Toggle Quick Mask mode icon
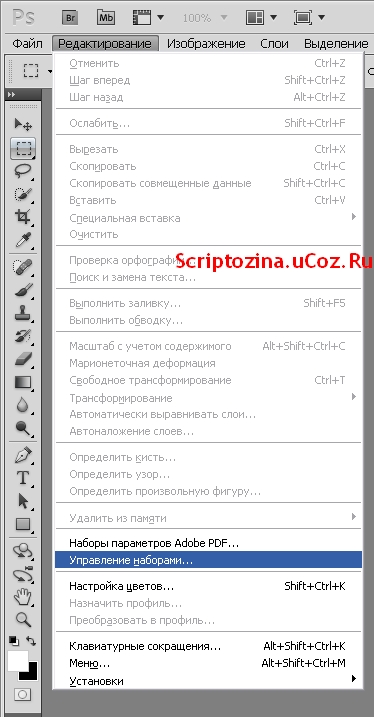Viewport: 374px width, 717px height. point(22,696)
